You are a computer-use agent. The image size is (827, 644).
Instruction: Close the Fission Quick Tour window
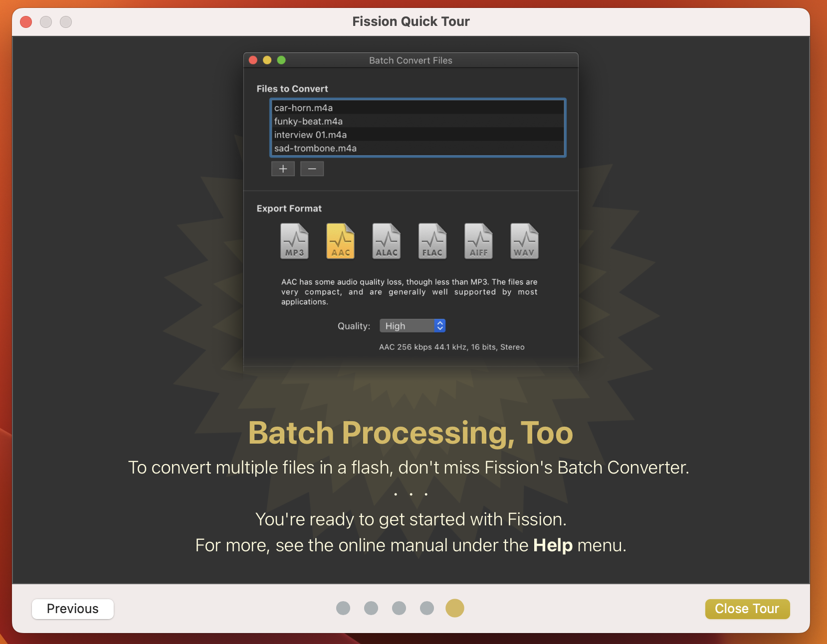point(26,22)
